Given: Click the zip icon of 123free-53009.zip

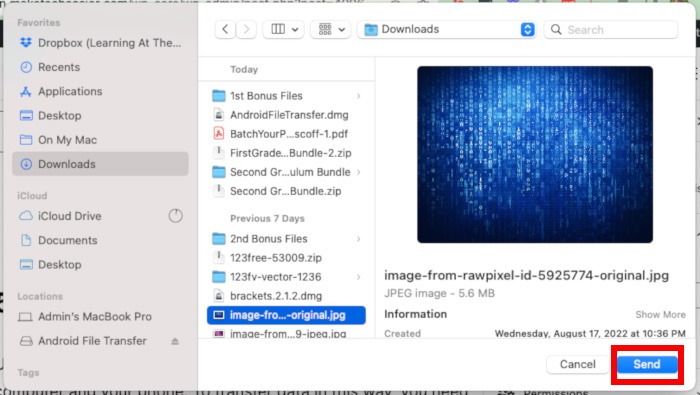Looking at the screenshot, I should [218, 258].
